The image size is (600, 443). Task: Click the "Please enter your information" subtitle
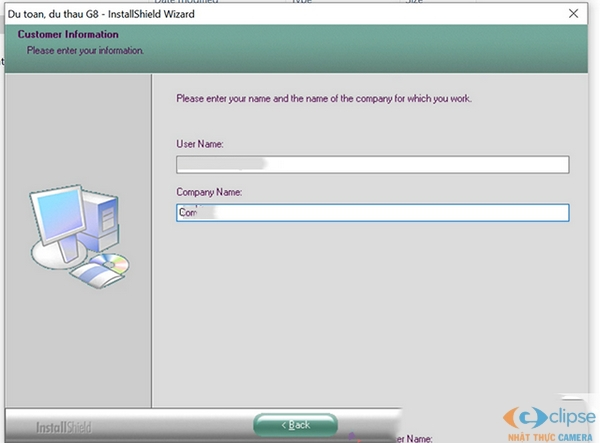86,50
